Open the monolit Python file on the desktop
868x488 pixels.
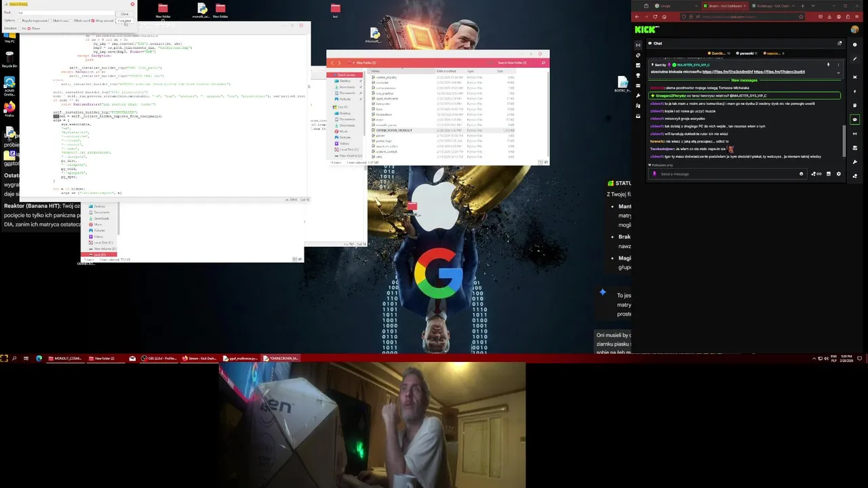(x=201, y=11)
